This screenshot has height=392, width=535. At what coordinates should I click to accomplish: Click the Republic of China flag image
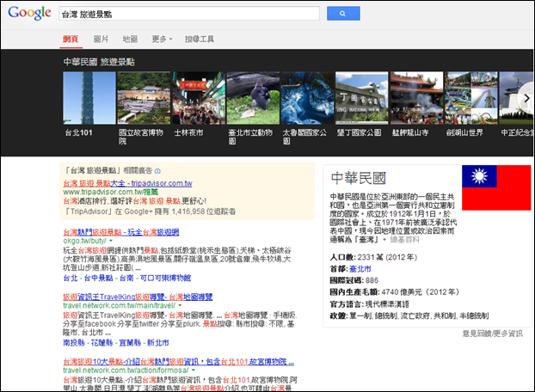496,187
